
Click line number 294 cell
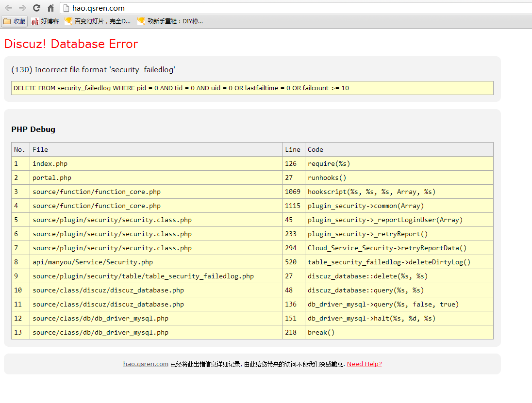click(294, 248)
